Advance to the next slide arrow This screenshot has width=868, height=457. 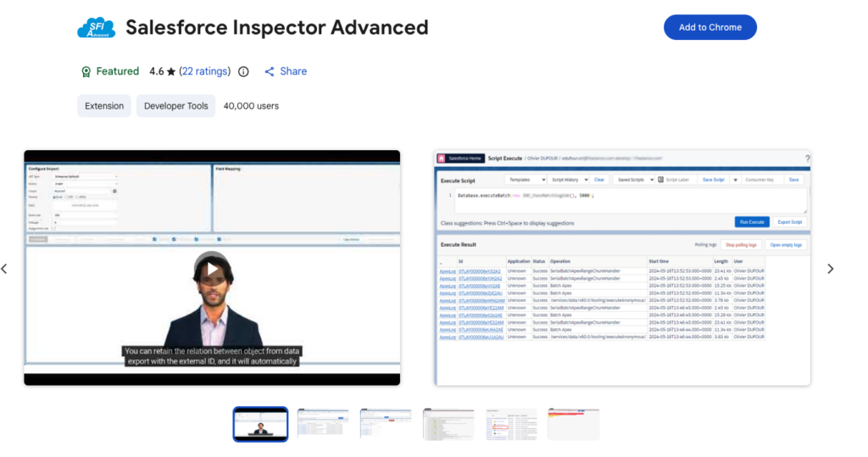pos(831,269)
